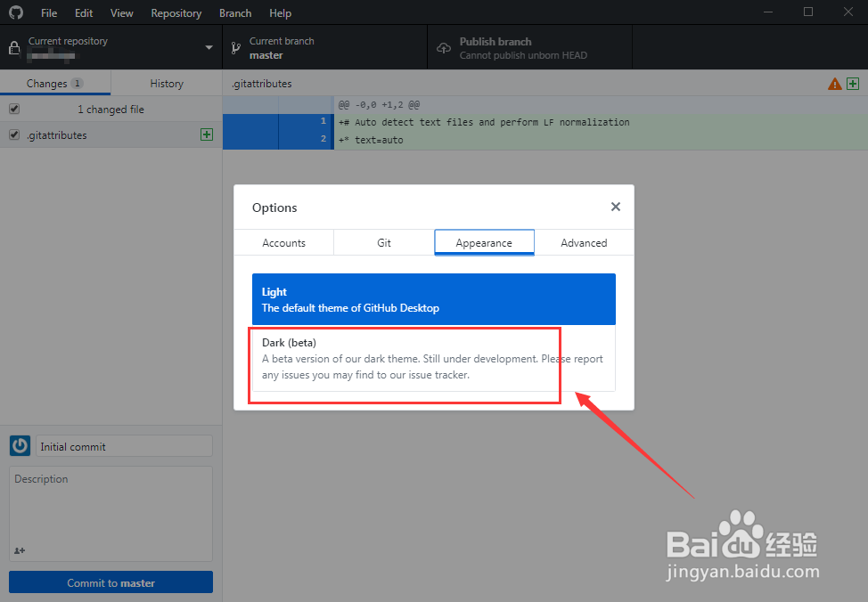Click the GitHub logo icon in title bar
The width and height of the screenshot is (868, 602).
tap(16, 12)
